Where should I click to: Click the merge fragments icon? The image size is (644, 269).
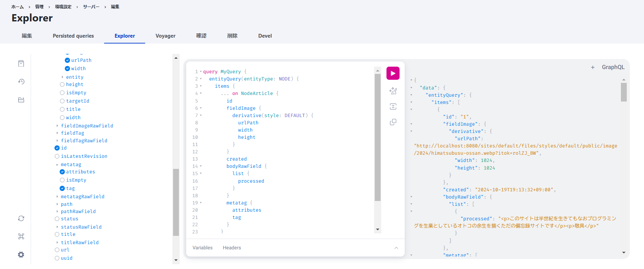393,106
